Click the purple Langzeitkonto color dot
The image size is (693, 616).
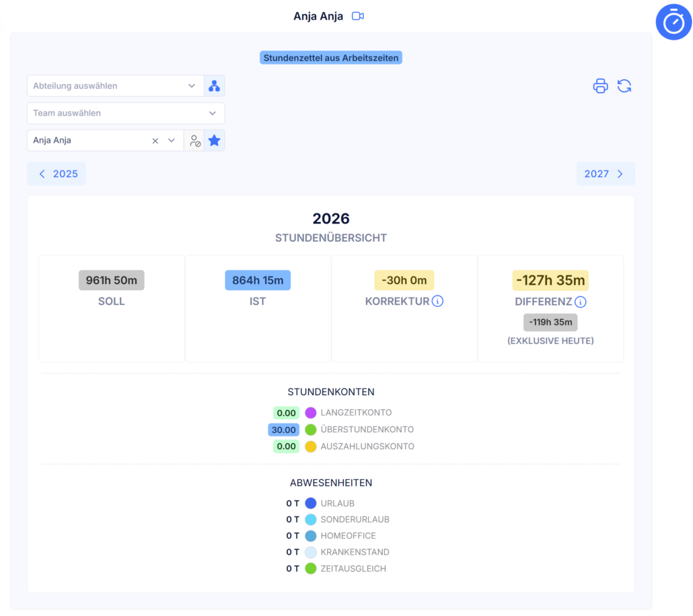311,413
